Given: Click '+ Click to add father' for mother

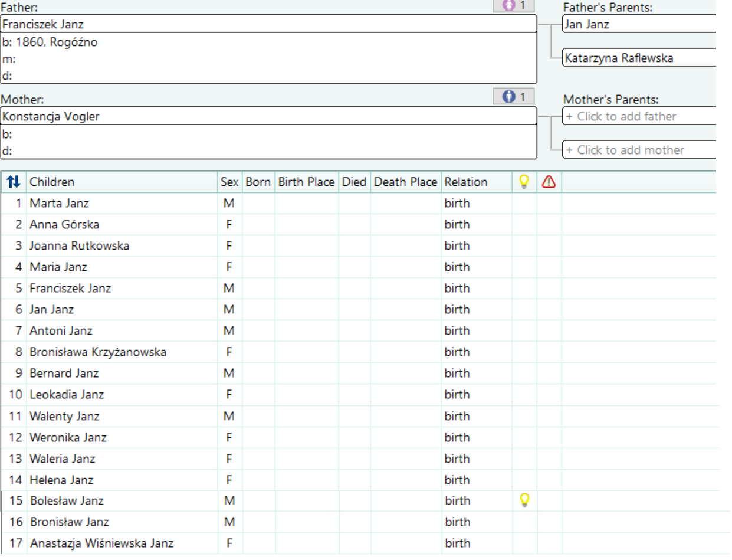Looking at the screenshot, I should pos(639,116).
